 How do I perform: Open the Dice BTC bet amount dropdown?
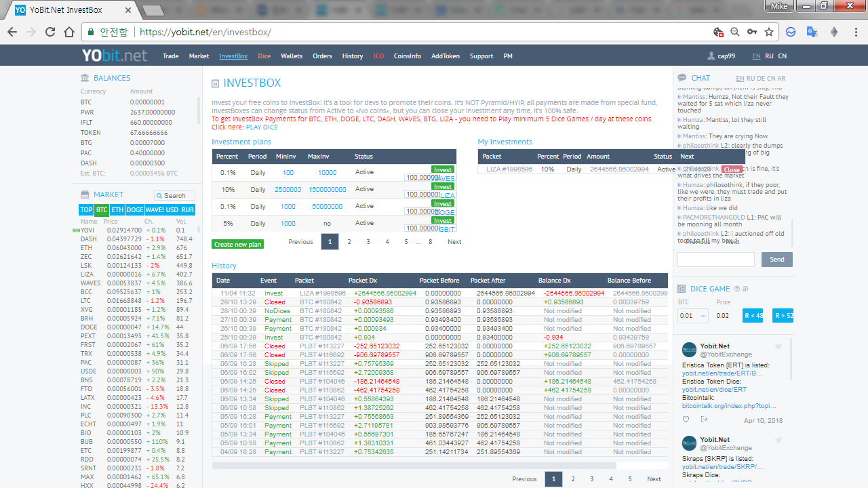click(x=692, y=316)
